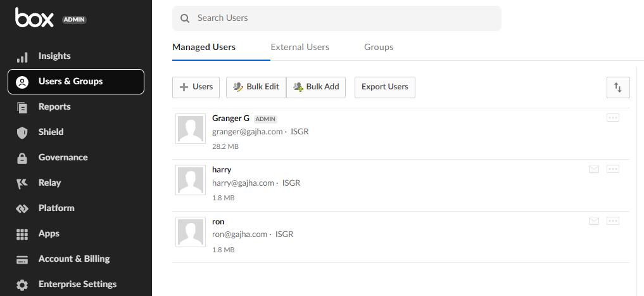Click ron's avatar thumbnail
644x296 pixels.
191,232
